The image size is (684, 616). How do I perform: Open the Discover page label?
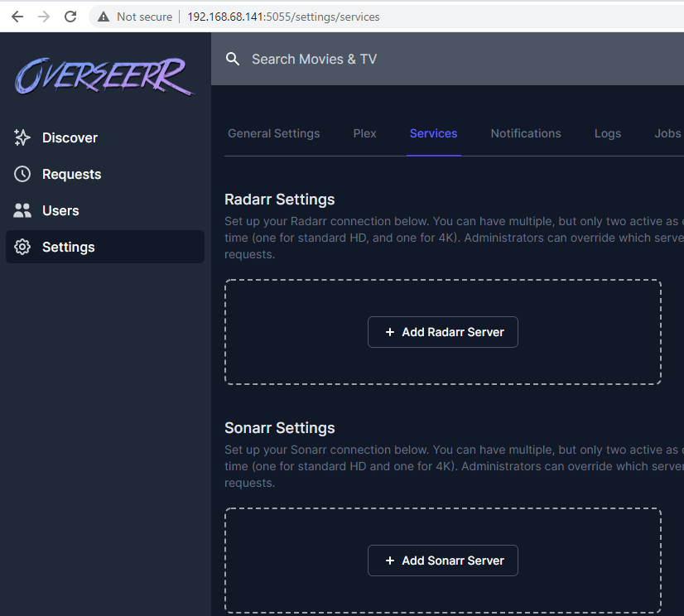(70, 138)
